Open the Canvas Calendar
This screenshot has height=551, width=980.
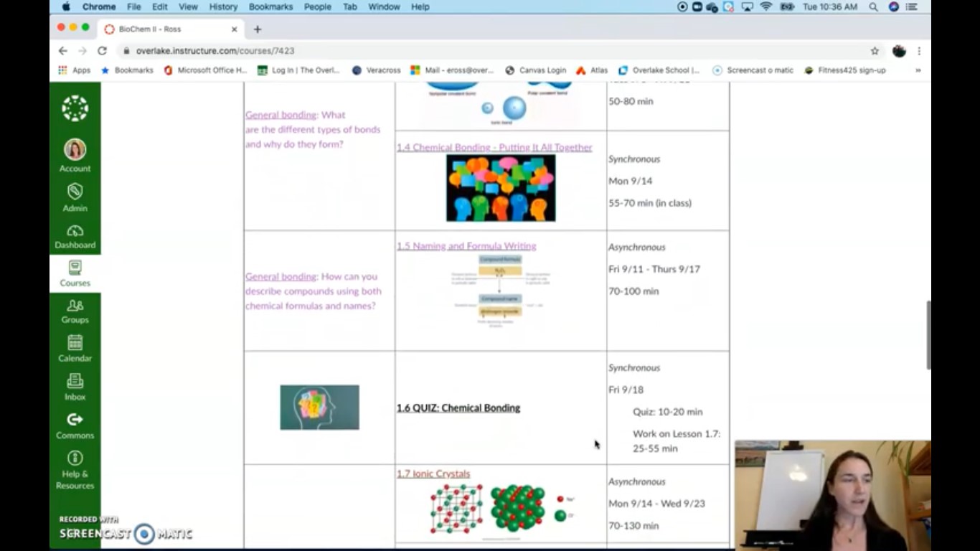click(x=75, y=348)
